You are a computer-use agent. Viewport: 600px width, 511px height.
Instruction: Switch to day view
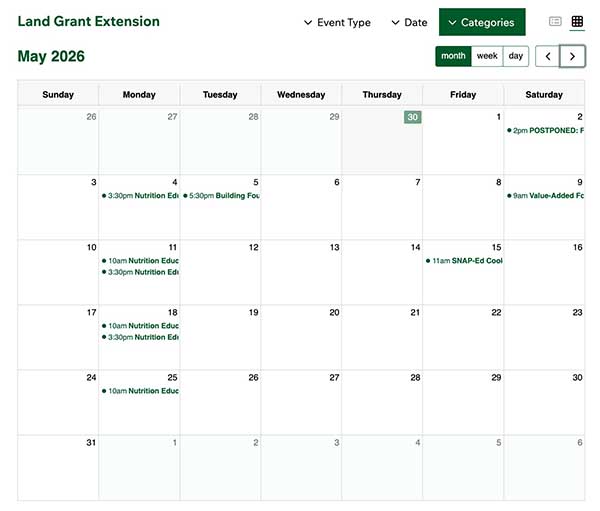516,56
